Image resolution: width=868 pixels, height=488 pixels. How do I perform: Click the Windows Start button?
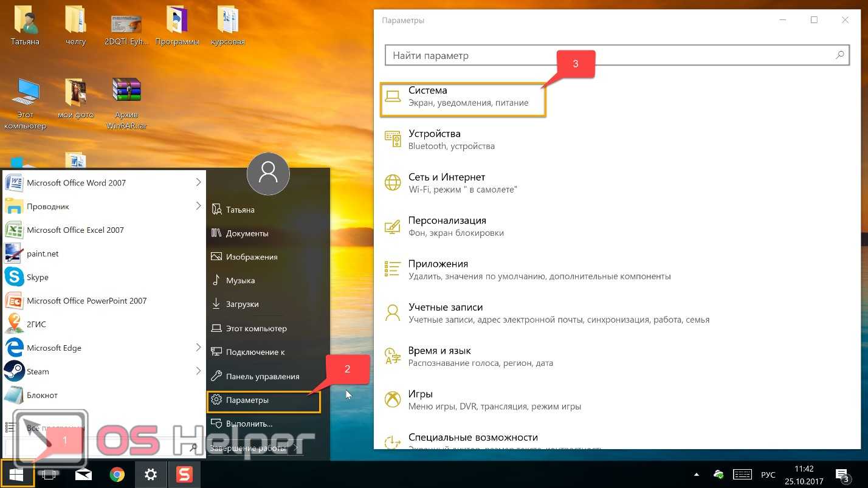(16, 475)
